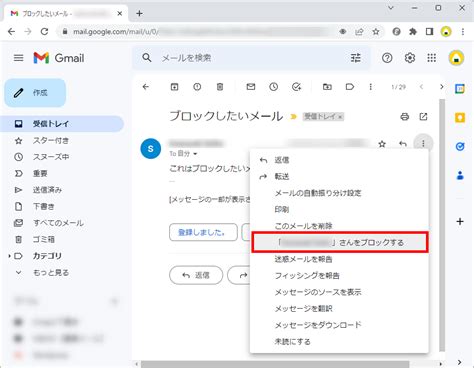
Task: Open Gmail settings gear icon
Action: click(x=410, y=58)
